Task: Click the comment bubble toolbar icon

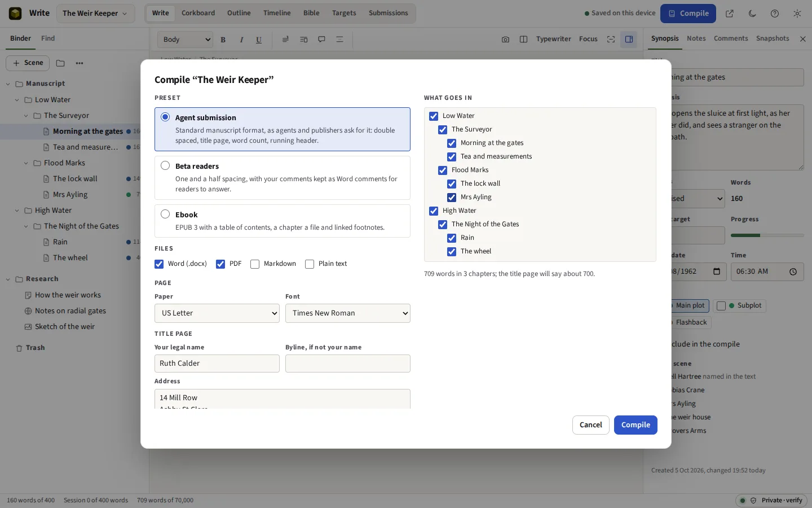Action: pyautogui.click(x=321, y=40)
